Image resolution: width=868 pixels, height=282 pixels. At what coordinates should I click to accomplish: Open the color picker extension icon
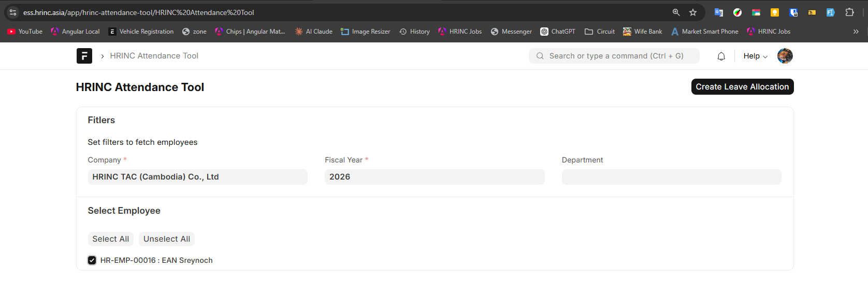737,12
